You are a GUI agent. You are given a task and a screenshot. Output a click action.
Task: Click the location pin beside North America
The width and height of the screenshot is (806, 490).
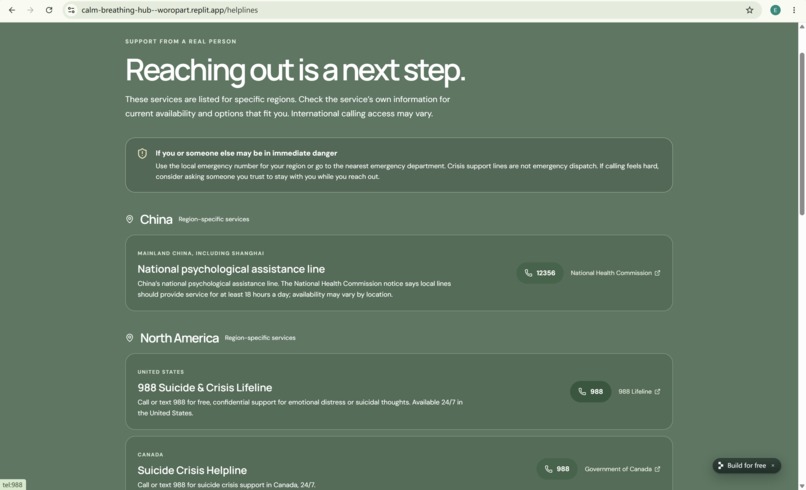pos(130,338)
